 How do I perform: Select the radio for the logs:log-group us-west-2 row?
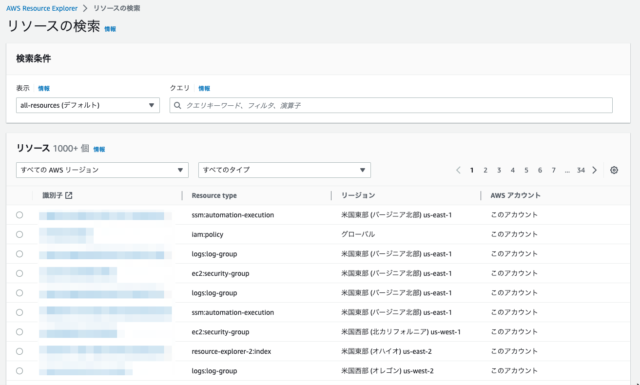pos(20,371)
